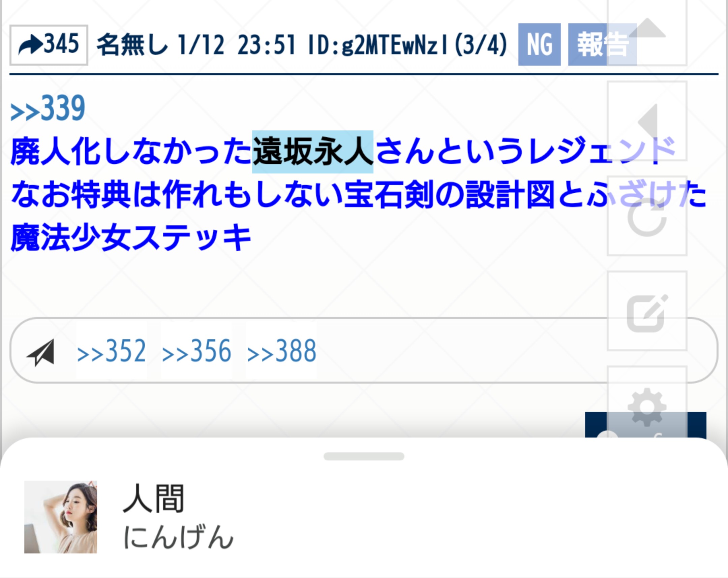The image size is (728, 578).
Task: Click the paper plane replies icon
Action: [40, 352]
